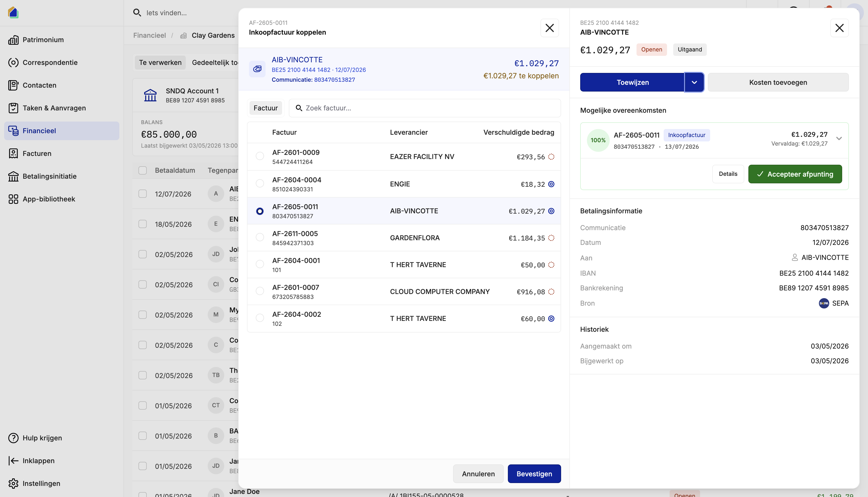Screen dimensions: 868x497
Task: Open Financieel coins icon in sidebar
Action: click(x=13, y=131)
